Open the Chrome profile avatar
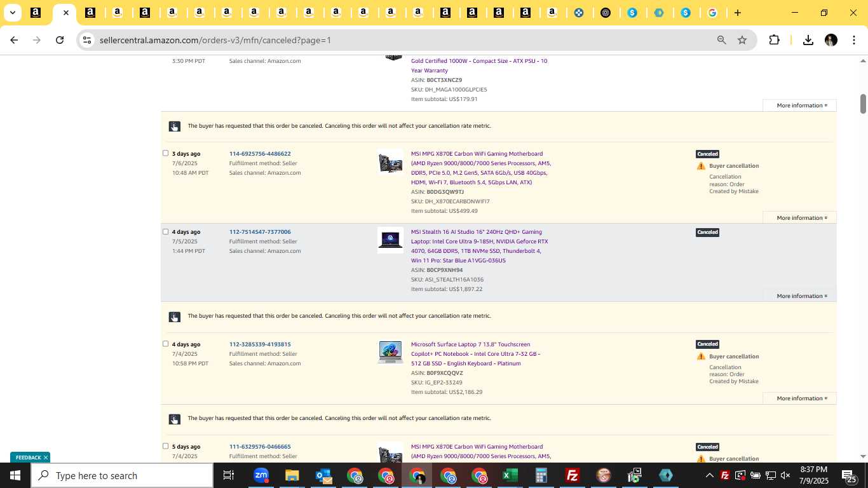Viewport: 868px width, 488px height. [831, 40]
